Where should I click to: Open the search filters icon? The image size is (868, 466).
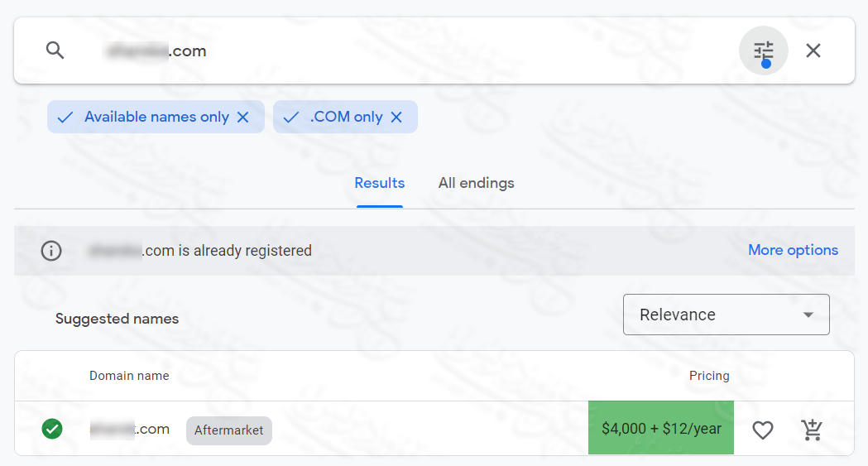click(x=763, y=50)
